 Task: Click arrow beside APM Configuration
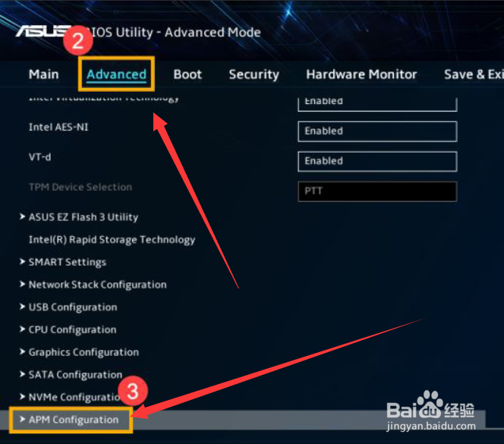[22, 419]
